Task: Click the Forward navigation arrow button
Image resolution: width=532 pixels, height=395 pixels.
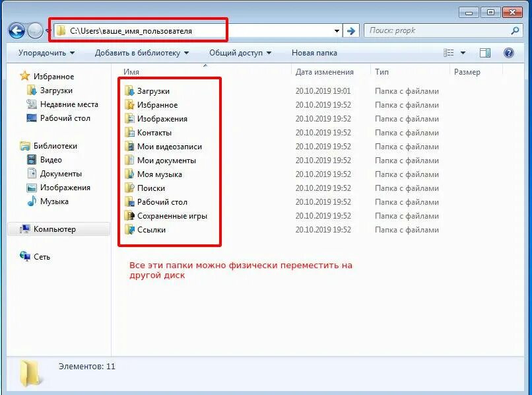Action: point(35,31)
